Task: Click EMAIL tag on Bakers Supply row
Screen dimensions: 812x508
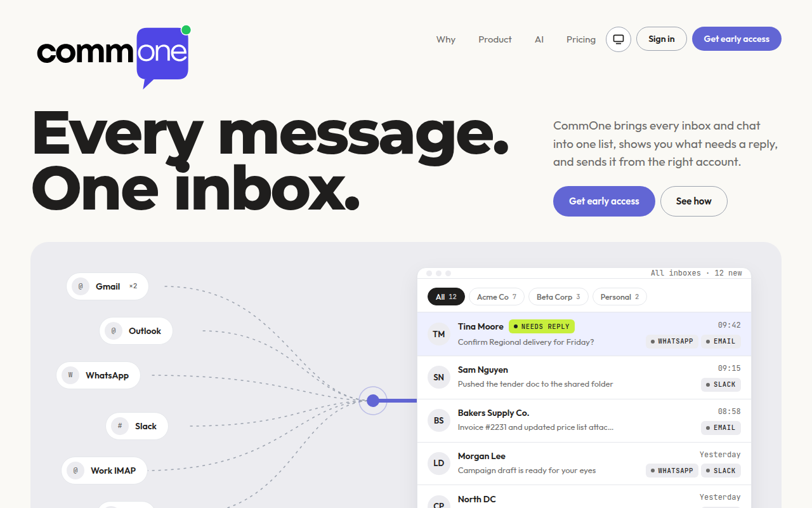Action: 721,428
